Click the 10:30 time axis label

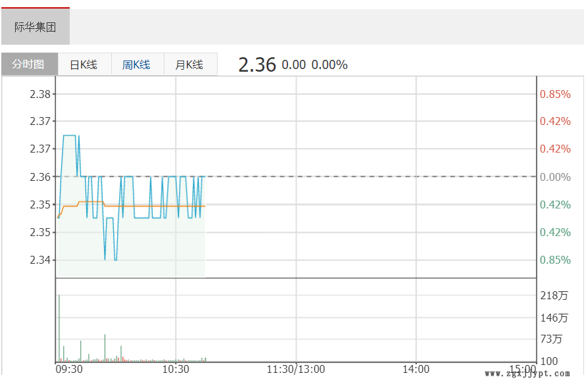pyautogui.click(x=176, y=369)
